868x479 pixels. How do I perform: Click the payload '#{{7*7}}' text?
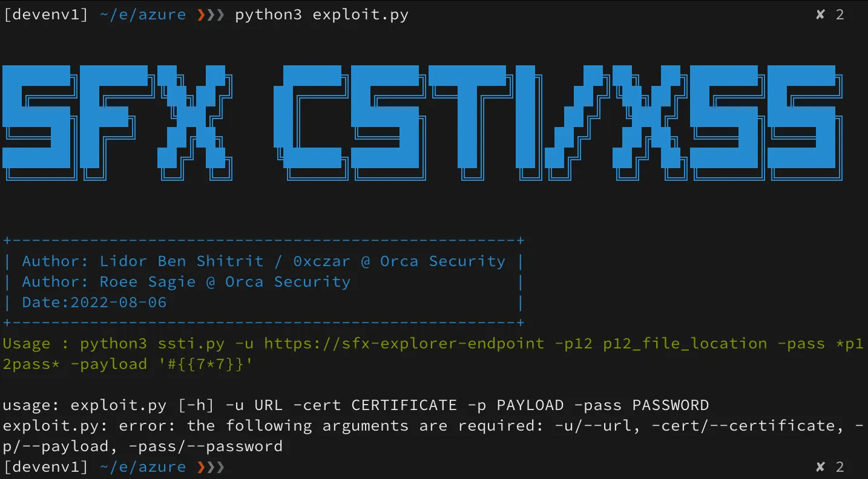point(206,364)
